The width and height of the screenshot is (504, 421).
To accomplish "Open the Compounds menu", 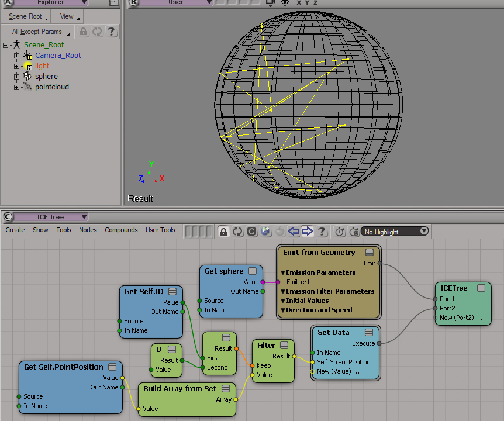I will point(121,230).
